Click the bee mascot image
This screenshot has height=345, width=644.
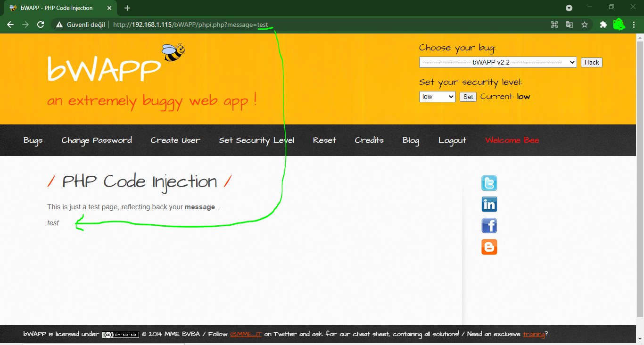pyautogui.click(x=173, y=52)
